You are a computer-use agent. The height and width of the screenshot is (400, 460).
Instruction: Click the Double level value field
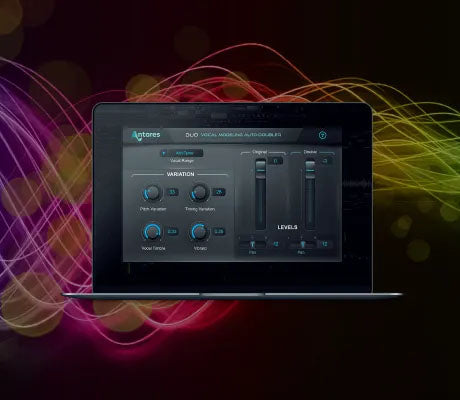pos(325,161)
